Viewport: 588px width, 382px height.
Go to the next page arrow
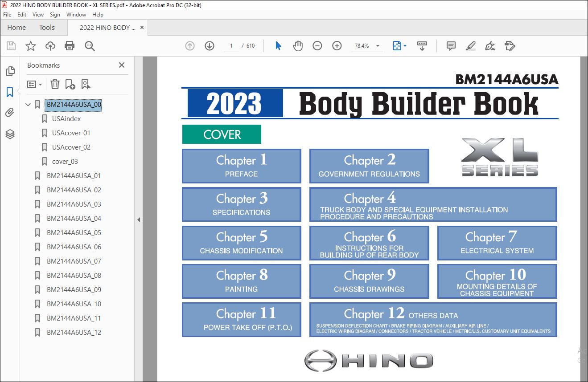tap(210, 45)
